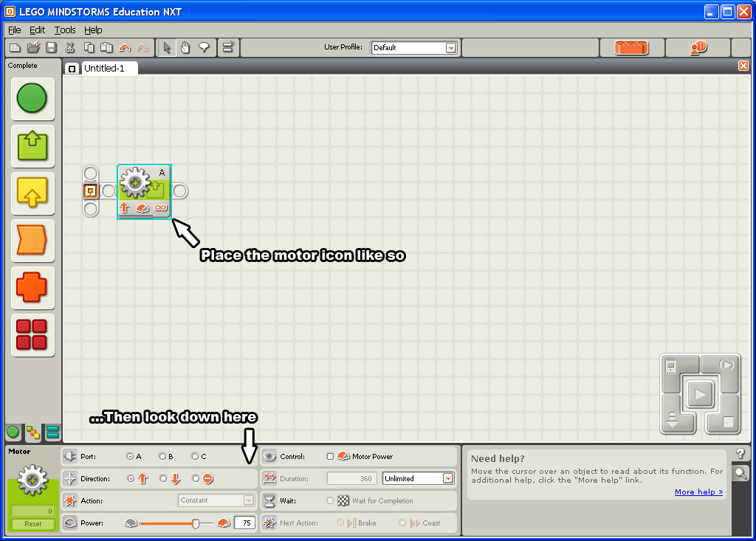Select the Pan hand tool
The width and height of the screenshot is (756, 541).
pyautogui.click(x=185, y=47)
